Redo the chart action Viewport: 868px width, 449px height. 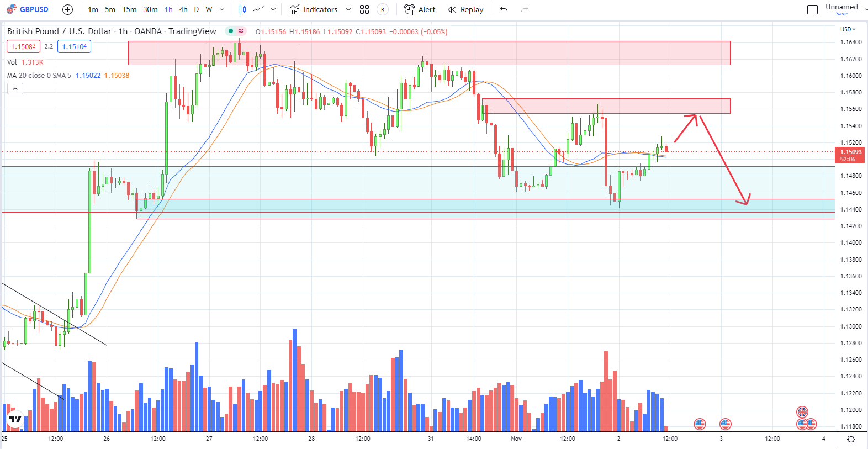pos(525,9)
